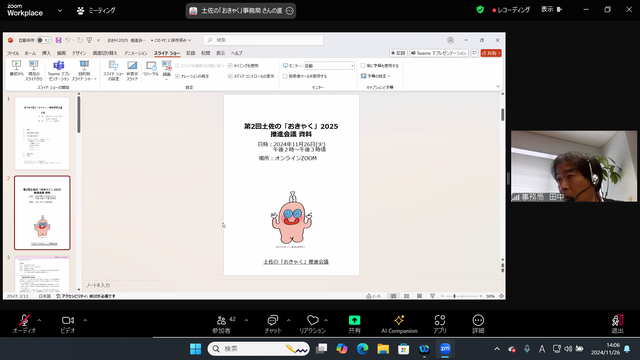The width and height of the screenshot is (640, 360).
Task: Click PowerPoint account profile icon
Action: coord(450,40)
